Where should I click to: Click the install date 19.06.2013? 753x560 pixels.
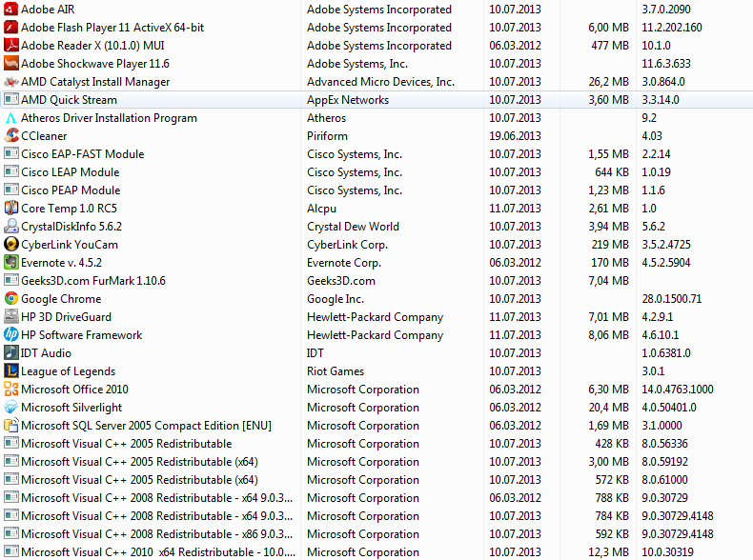click(515, 136)
